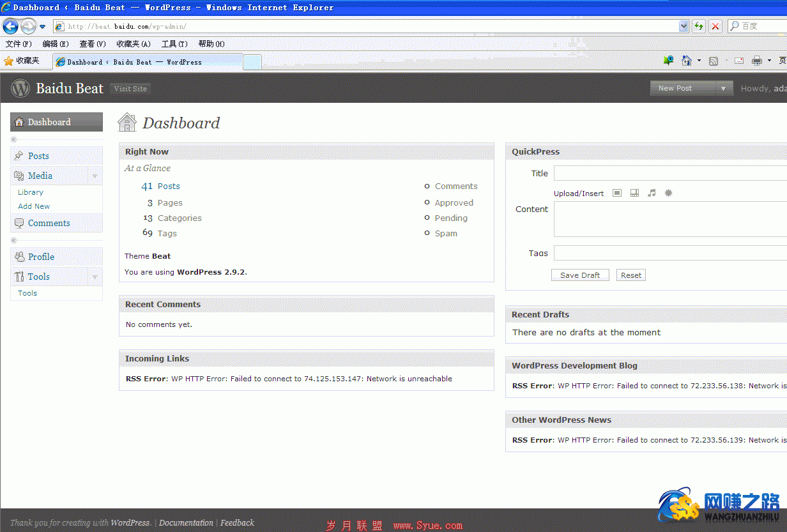Open the 帮助(H) menu
This screenshot has height=532, width=787.
coord(211,44)
